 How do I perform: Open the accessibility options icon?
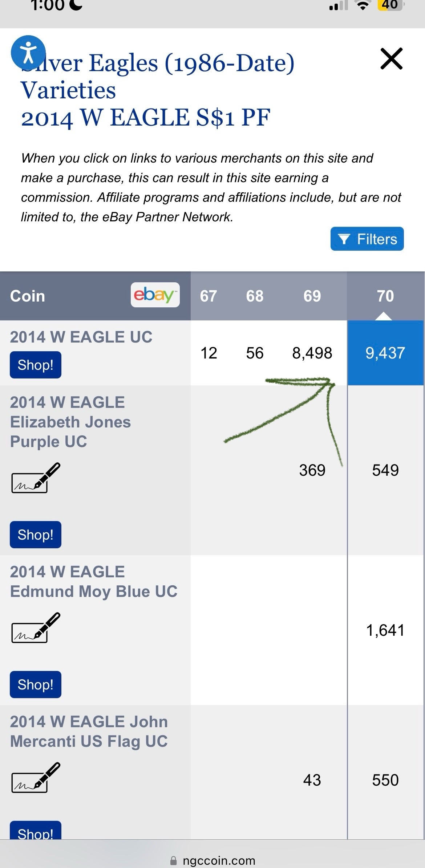click(x=28, y=53)
